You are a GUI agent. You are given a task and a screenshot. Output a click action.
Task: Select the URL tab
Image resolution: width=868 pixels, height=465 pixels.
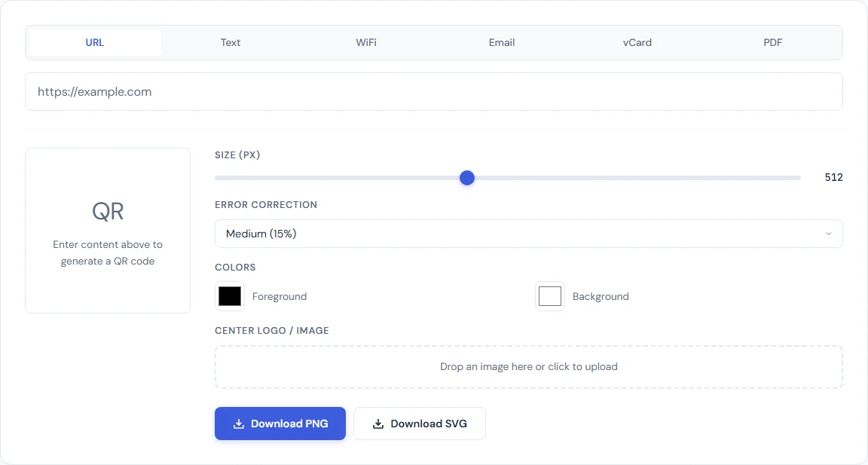94,42
